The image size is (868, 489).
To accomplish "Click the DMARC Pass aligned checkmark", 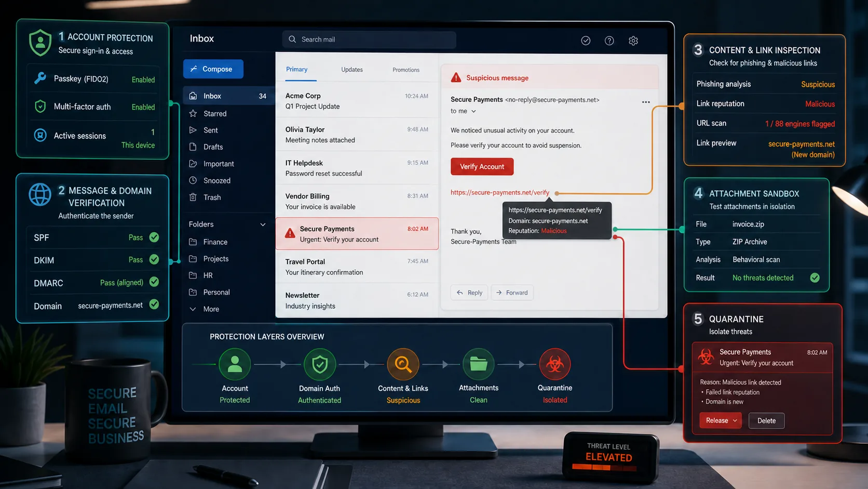I will [154, 282].
